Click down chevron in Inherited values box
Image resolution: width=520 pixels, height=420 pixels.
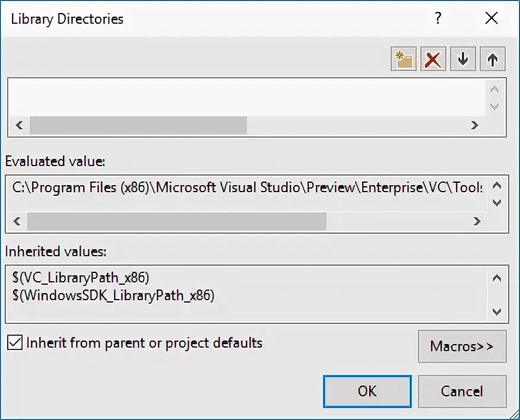[496, 311]
